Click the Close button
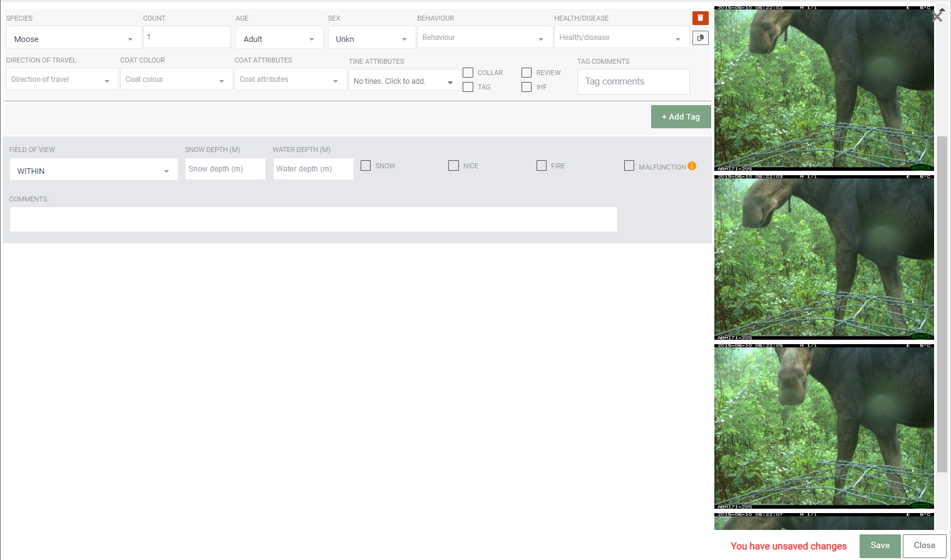951x560 pixels. [924, 546]
